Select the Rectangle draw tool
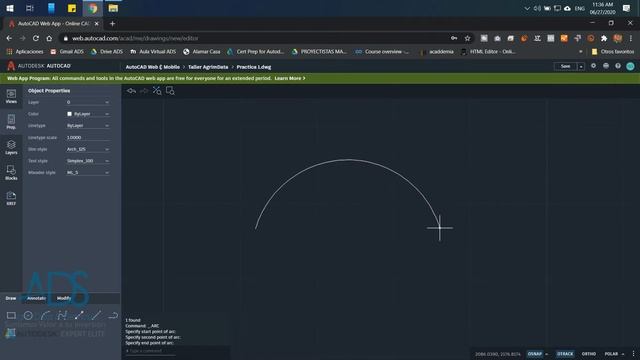 tap(11, 315)
